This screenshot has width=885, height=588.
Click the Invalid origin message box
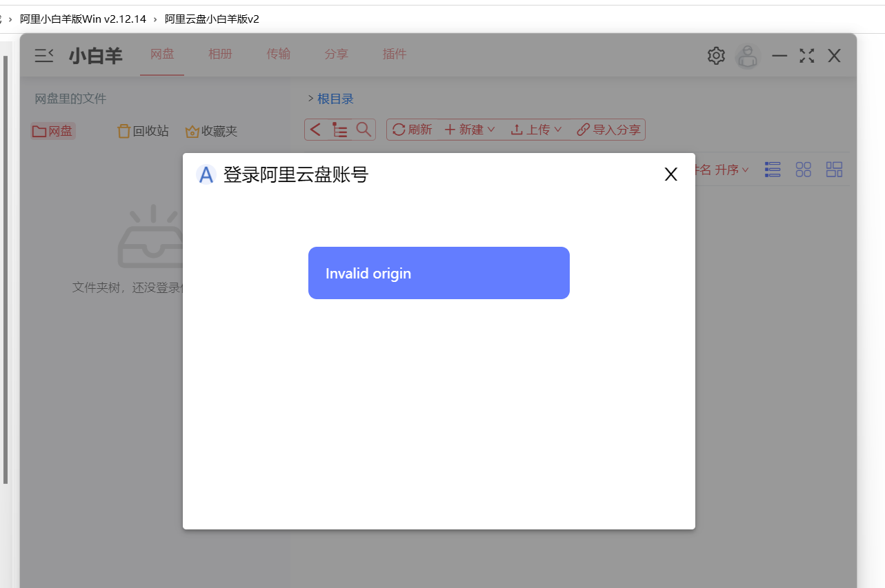pyautogui.click(x=439, y=273)
